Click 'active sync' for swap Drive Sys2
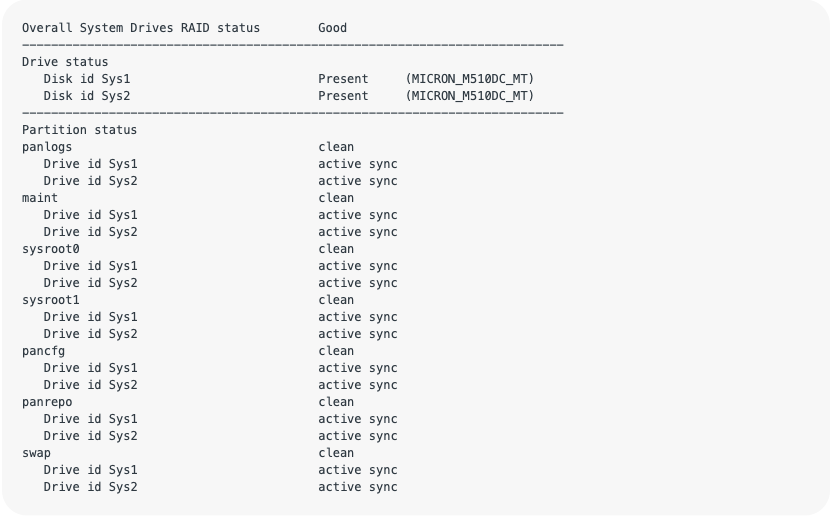This screenshot has height=516, width=833. (358, 487)
